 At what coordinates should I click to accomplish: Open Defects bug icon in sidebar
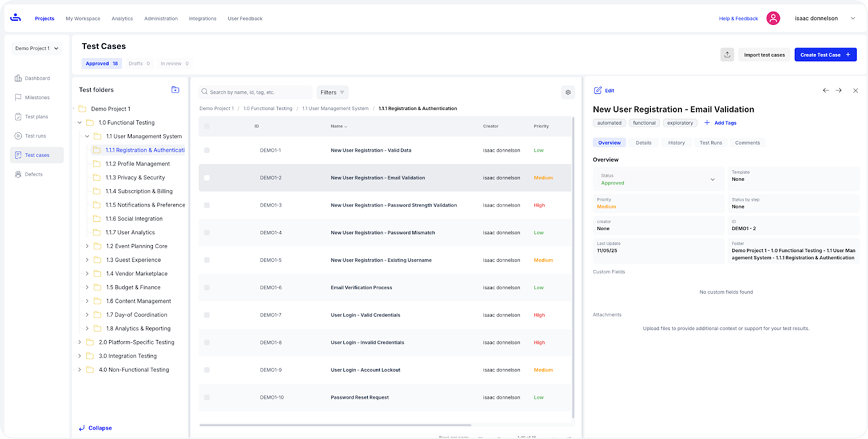[x=18, y=174]
